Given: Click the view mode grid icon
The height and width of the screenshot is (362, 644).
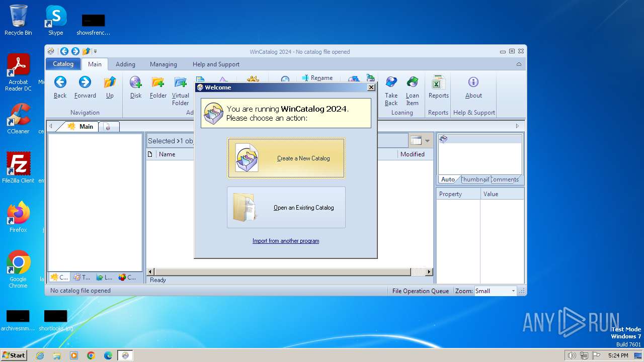Looking at the screenshot, I should (416, 141).
